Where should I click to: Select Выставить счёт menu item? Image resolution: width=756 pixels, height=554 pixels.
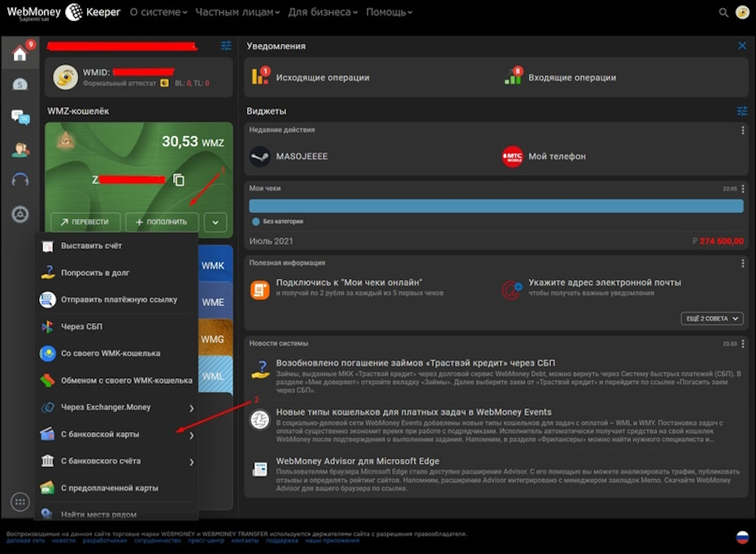(x=117, y=246)
